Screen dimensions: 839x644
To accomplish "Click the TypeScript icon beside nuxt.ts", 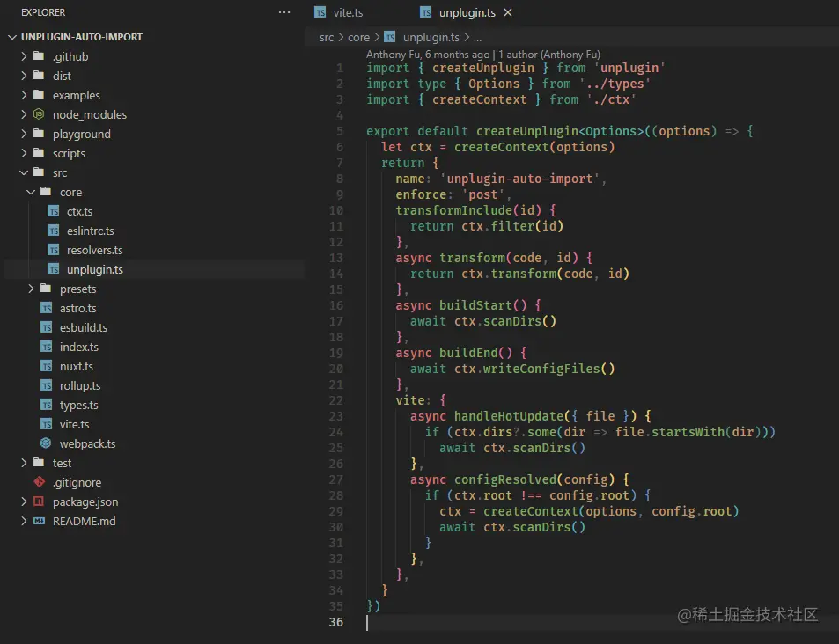I will pyautogui.click(x=47, y=366).
